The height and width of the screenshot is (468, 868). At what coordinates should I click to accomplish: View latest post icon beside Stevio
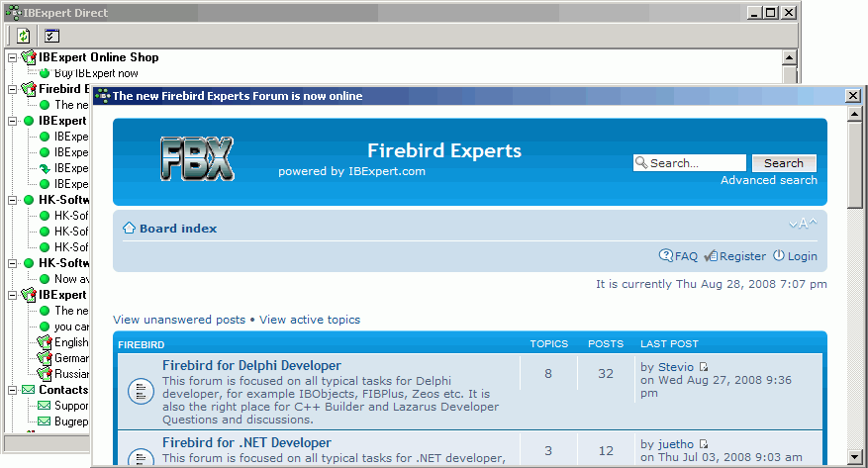click(x=704, y=367)
